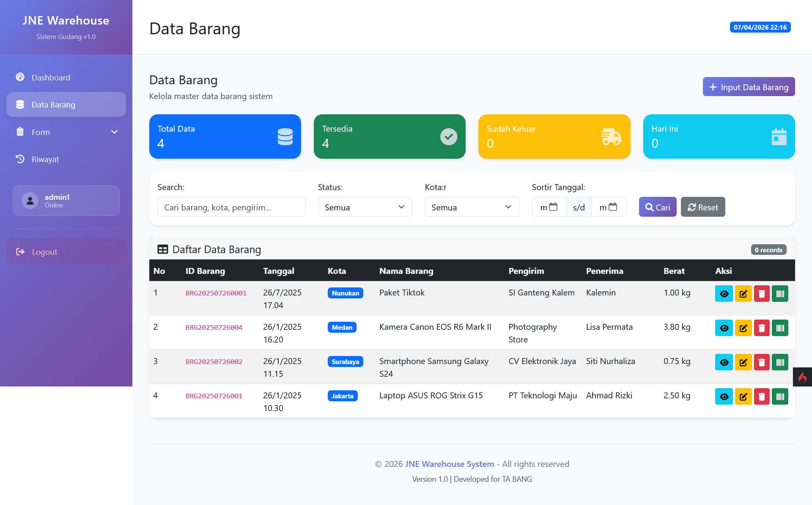Image resolution: width=812 pixels, height=505 pixels.
Task: Open the start date calendar picker
Action: 553,207
